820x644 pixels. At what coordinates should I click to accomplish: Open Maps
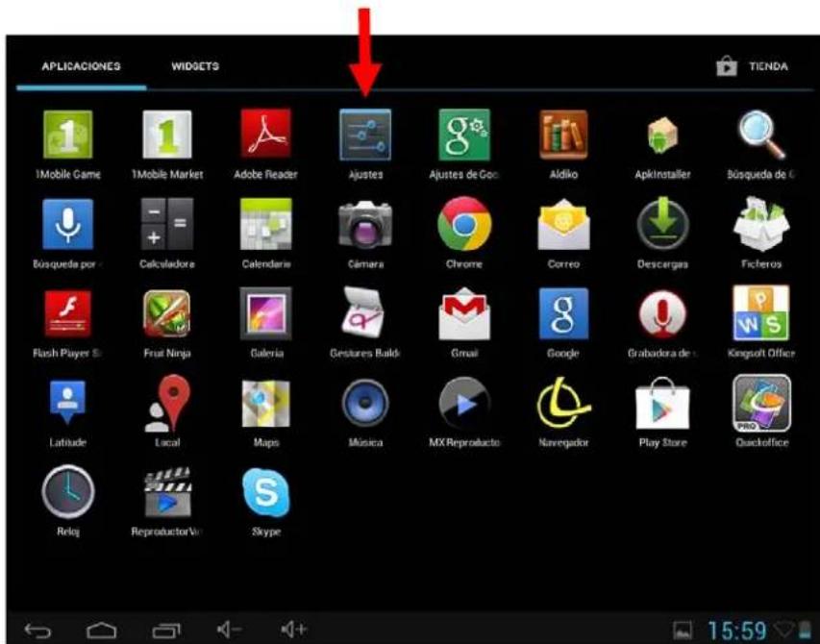click(x=265, y=404)
